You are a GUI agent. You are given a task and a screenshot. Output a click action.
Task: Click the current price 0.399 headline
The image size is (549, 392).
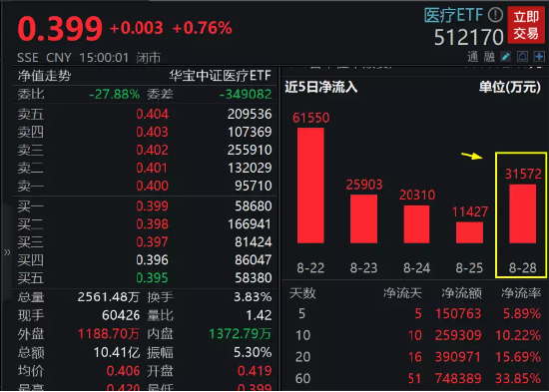click(60, 28)
